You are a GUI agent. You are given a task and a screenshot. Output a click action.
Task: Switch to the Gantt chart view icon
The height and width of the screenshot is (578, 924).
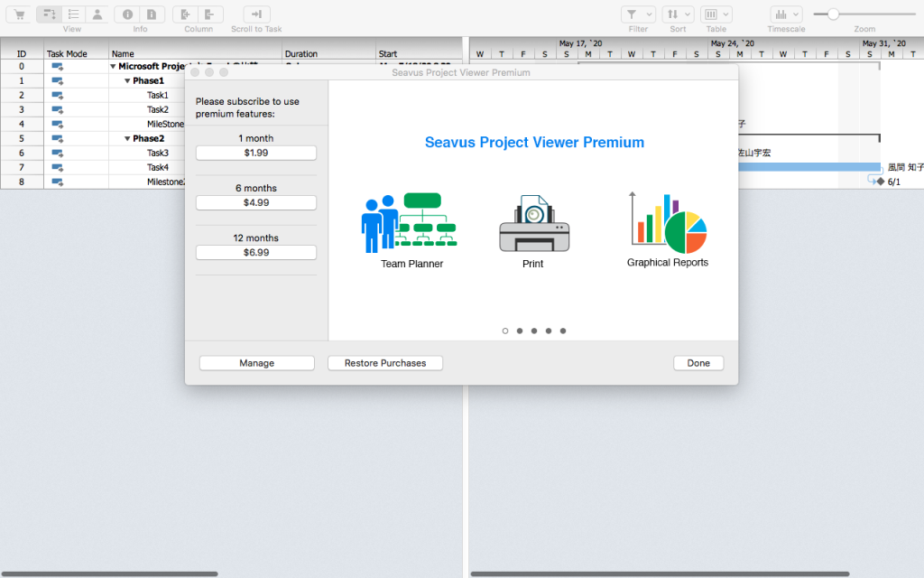coord(49,14)
